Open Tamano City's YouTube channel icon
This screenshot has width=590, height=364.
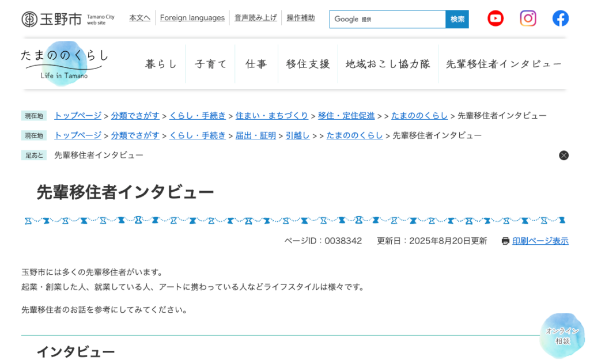[495, 18]
